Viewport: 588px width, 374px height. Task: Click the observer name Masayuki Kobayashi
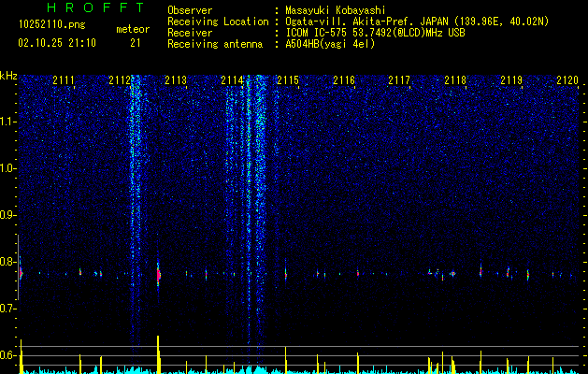[336, 10]
